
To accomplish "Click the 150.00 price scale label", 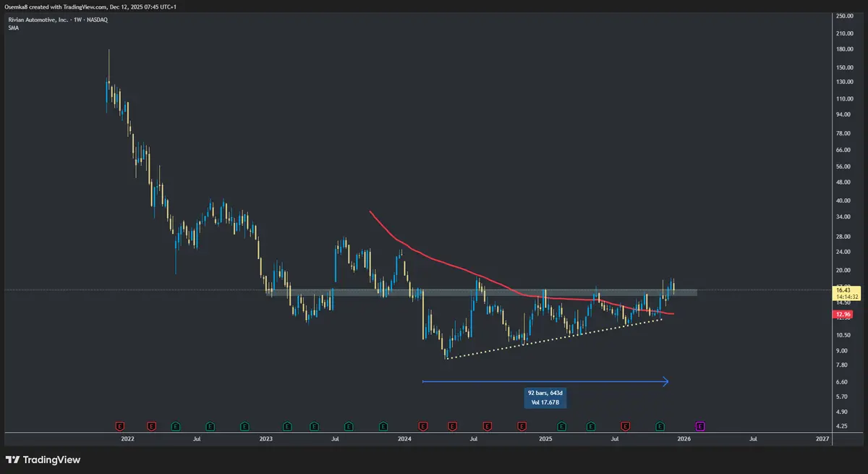I will tap(844, 67).
